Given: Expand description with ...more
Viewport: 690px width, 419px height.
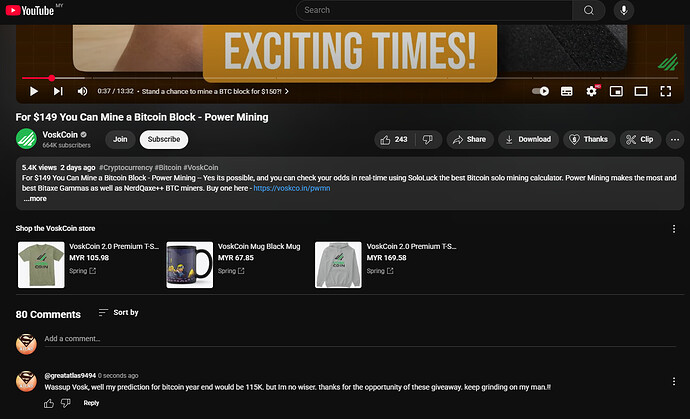Looking at the screenshot, I should tap(35, 198).
